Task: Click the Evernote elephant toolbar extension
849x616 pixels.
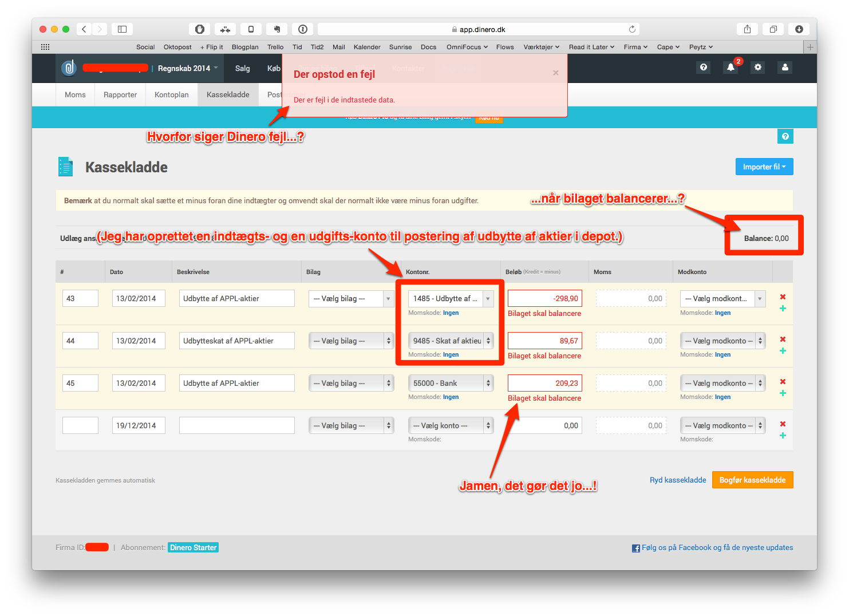Action: [x=277, y=29]
